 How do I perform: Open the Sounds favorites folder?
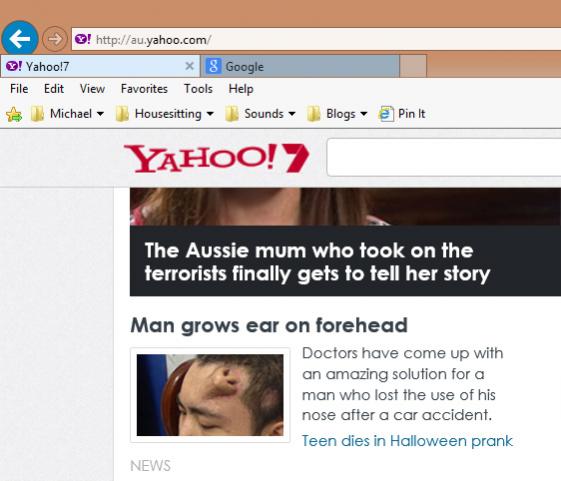260,114
